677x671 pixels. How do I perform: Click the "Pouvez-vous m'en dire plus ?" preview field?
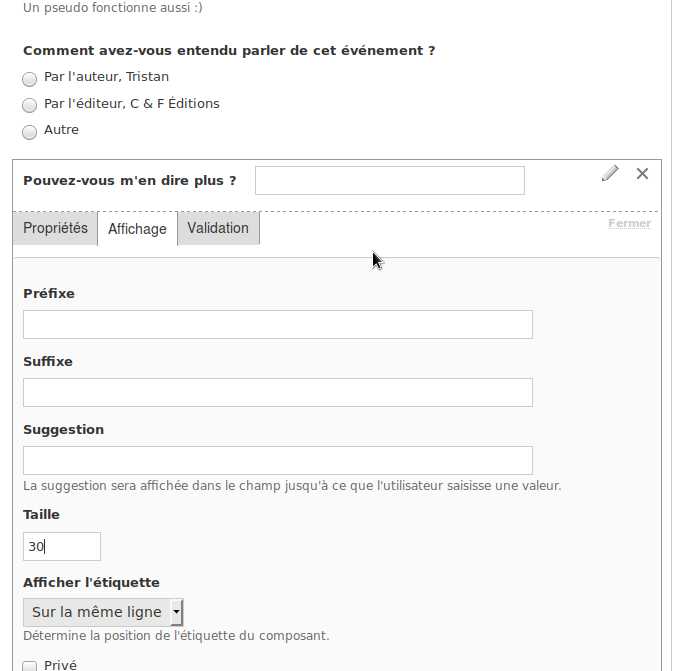[390, 180]
